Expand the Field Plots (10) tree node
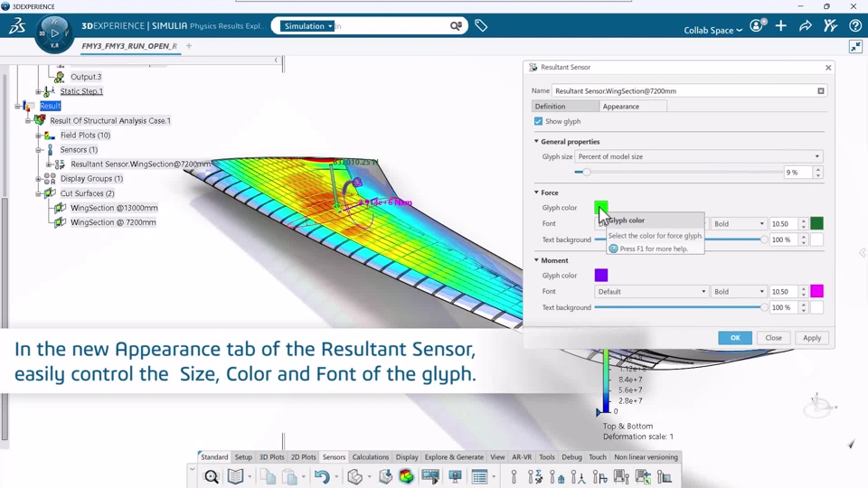Viewport: 868px width, 488px height. coord(38,136)
